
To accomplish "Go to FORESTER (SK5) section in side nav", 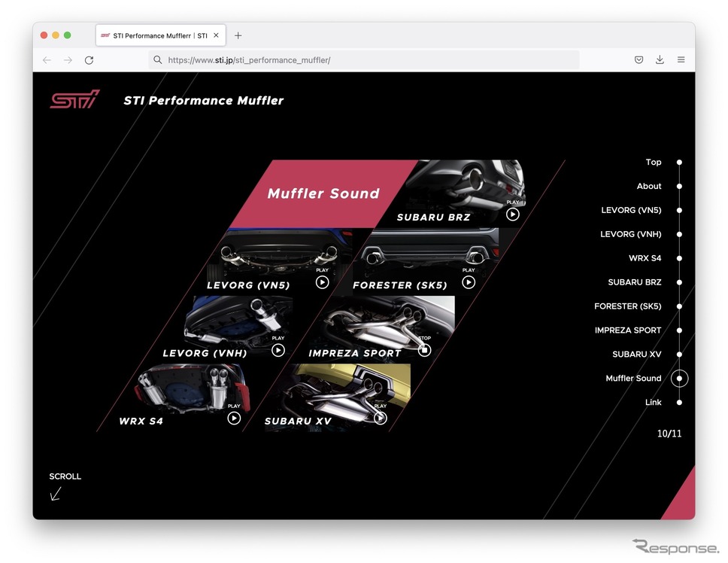I will point(628,306).
